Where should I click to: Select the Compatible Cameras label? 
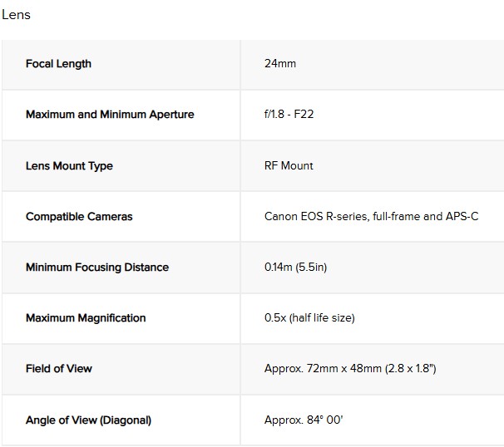(79, 217)
